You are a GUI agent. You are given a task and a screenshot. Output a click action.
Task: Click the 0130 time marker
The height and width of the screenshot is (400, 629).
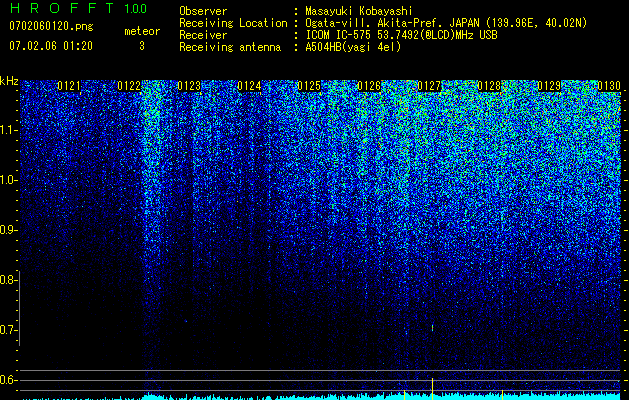pyautogui.click(x=609, y=86)
